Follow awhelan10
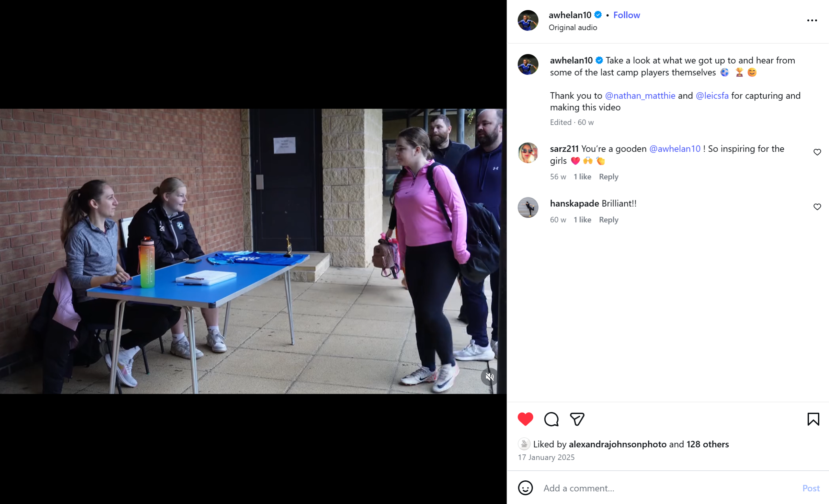This screenshot has width=829, height=504. click(x=627, y=15)
